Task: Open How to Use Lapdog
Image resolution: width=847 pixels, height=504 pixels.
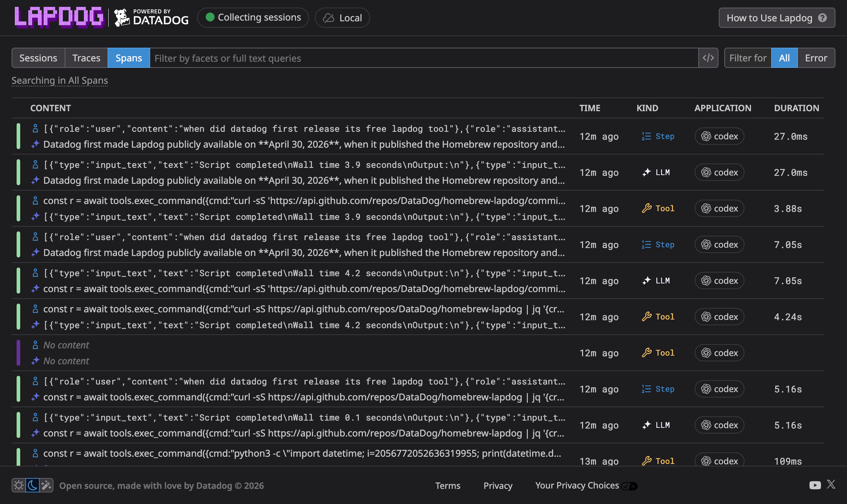Action: pos(777,18)
